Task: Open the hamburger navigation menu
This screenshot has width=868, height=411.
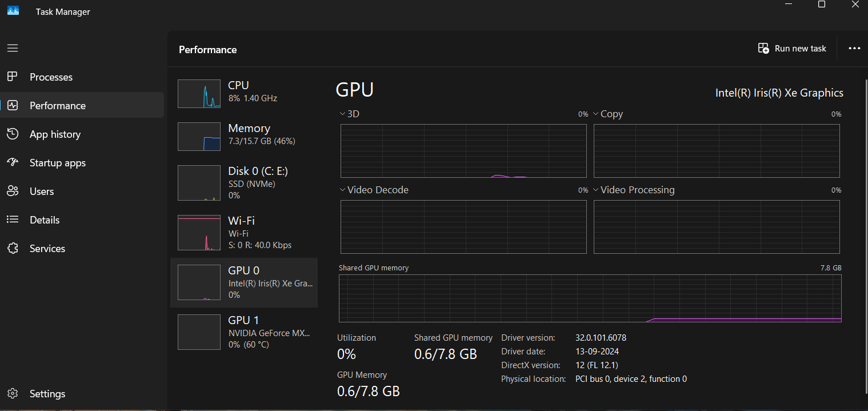Action: 13,49
